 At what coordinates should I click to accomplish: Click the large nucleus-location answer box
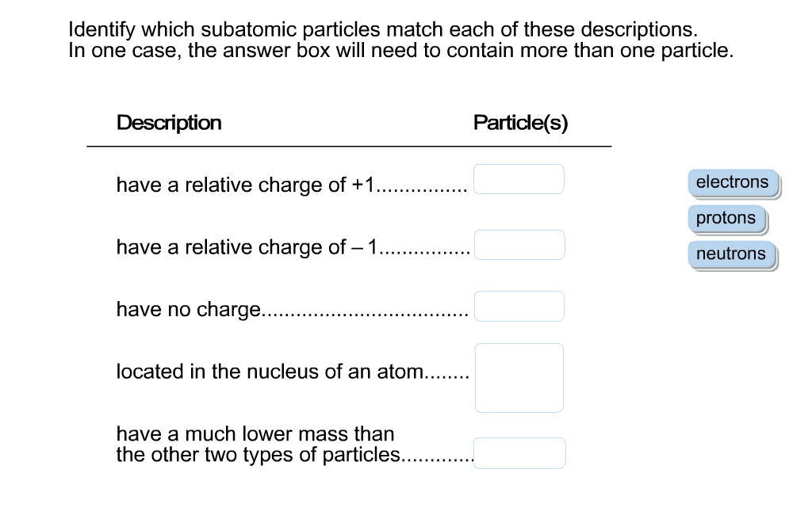tap(519, 377)
